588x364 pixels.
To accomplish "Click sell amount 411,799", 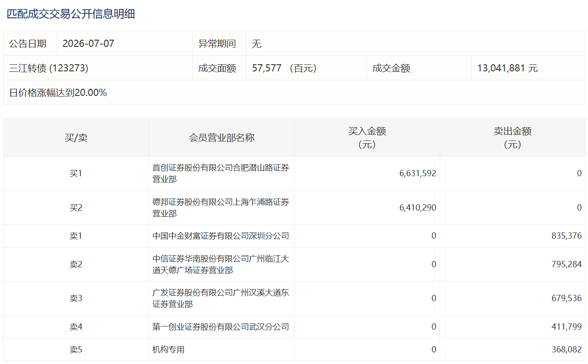I will 567,327.
